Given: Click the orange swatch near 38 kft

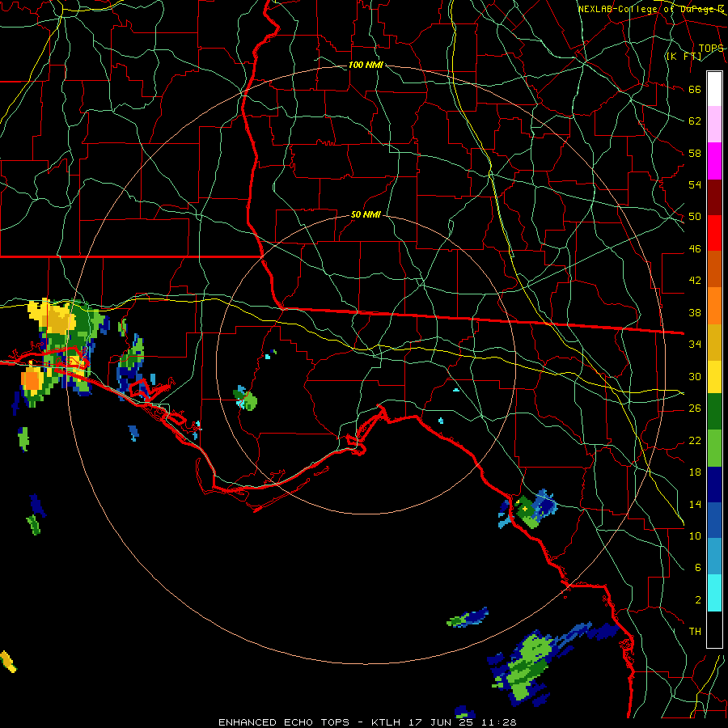Looking at the screenshot, I should pyautogui.click(x=714, y=305).
